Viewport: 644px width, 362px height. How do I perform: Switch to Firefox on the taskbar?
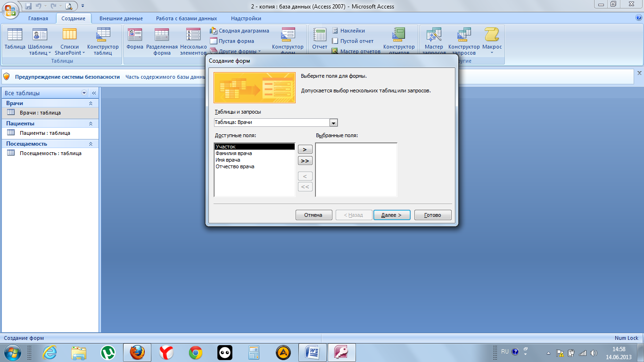click(x=137, y=353)
